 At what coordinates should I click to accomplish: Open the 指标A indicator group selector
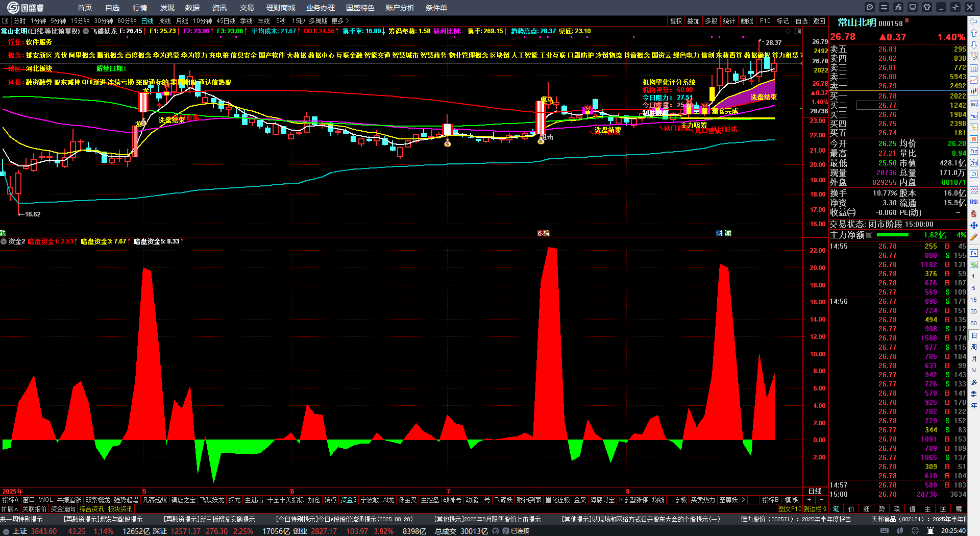tap(10, 500)
